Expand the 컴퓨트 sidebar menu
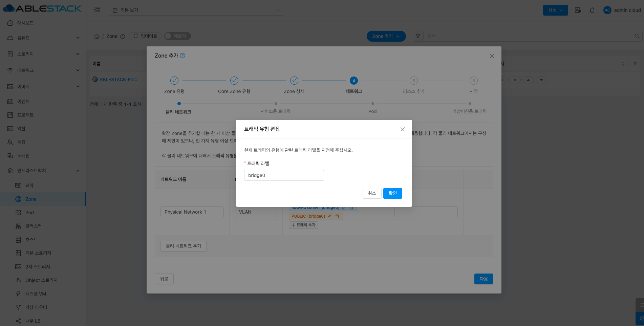Viewport: 644px width, 326px height. point(43,38)
